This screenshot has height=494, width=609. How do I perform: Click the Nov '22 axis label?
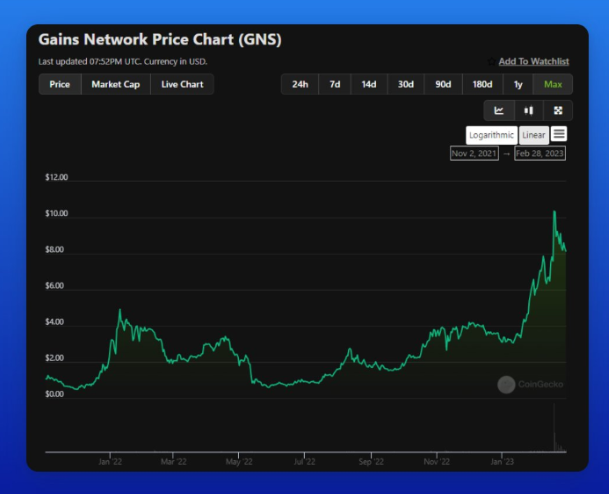[x=437, y=462]
